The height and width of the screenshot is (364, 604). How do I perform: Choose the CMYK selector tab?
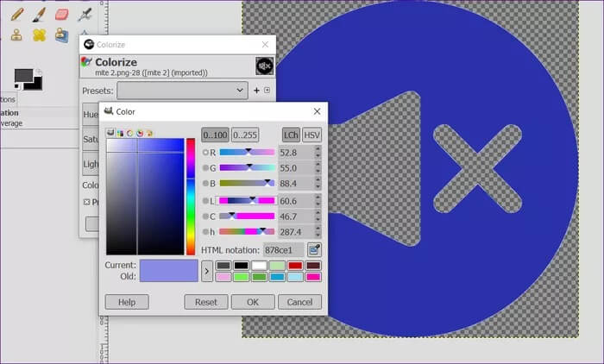120,134
